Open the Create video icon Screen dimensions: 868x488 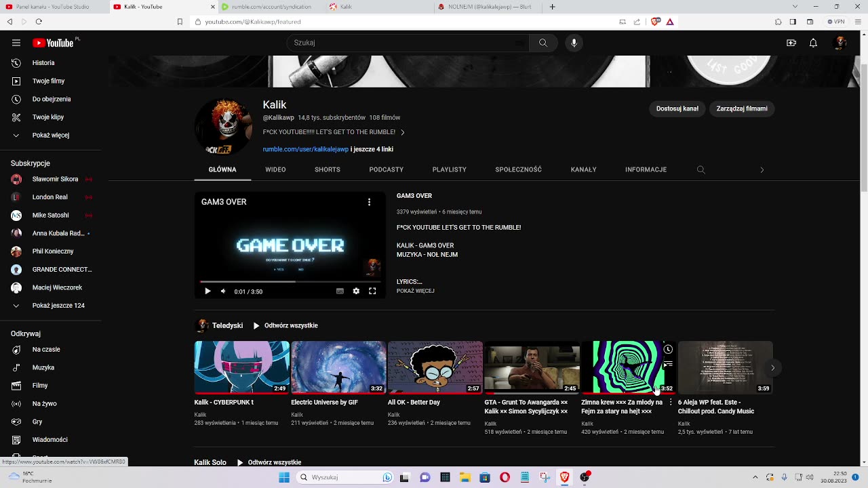coord(791,43)
